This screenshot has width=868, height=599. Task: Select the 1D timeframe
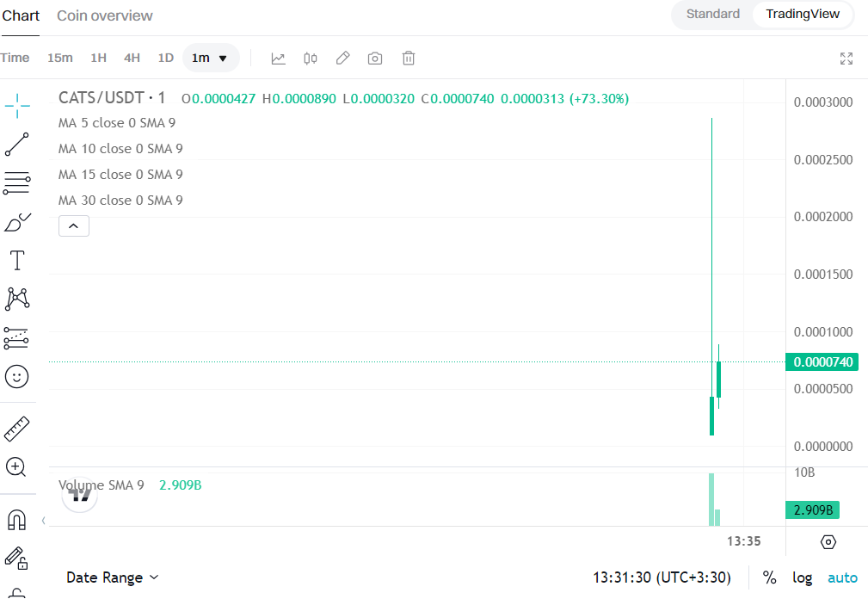click(165, 58)
